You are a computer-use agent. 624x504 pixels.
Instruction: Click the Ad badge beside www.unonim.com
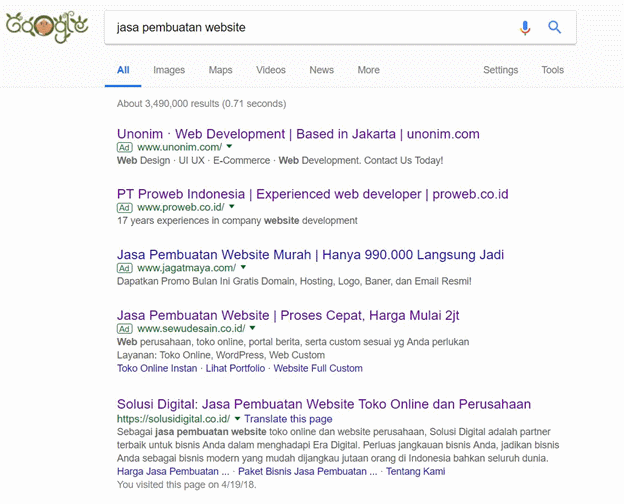(125, 147)
